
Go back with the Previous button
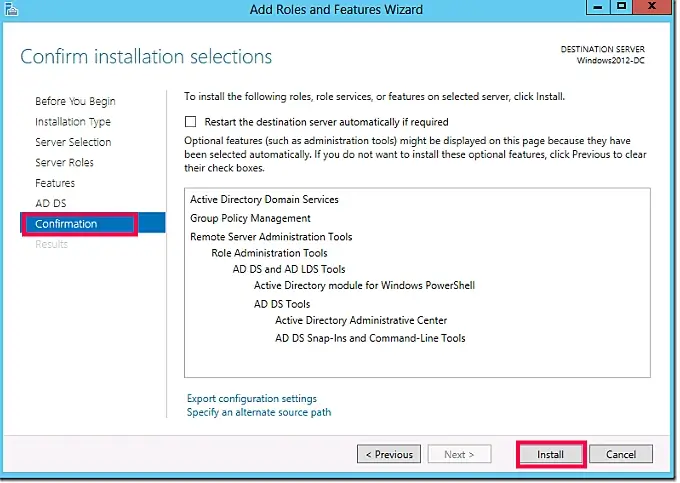click(x=389, y=454)
